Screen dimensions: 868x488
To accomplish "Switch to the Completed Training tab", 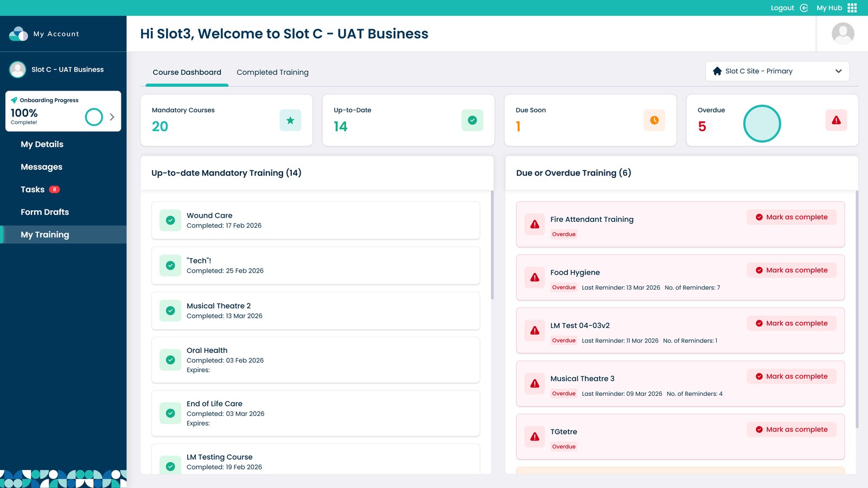I will (272, 72).
